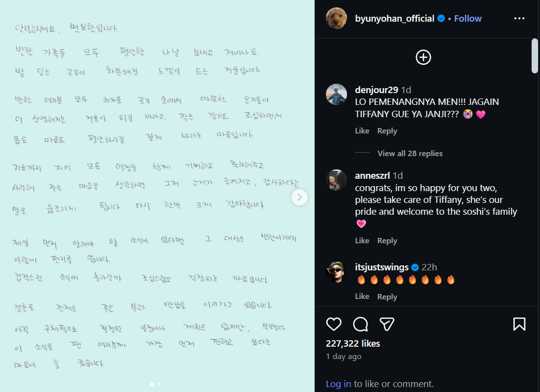Expand View all 28 replies
This screenshot has height=392, width=540.
410,153
